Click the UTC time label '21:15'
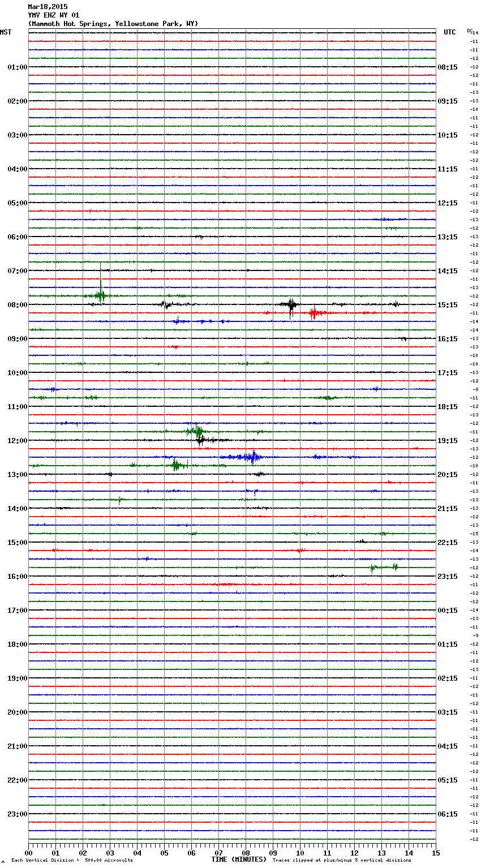 coord(448,509)
